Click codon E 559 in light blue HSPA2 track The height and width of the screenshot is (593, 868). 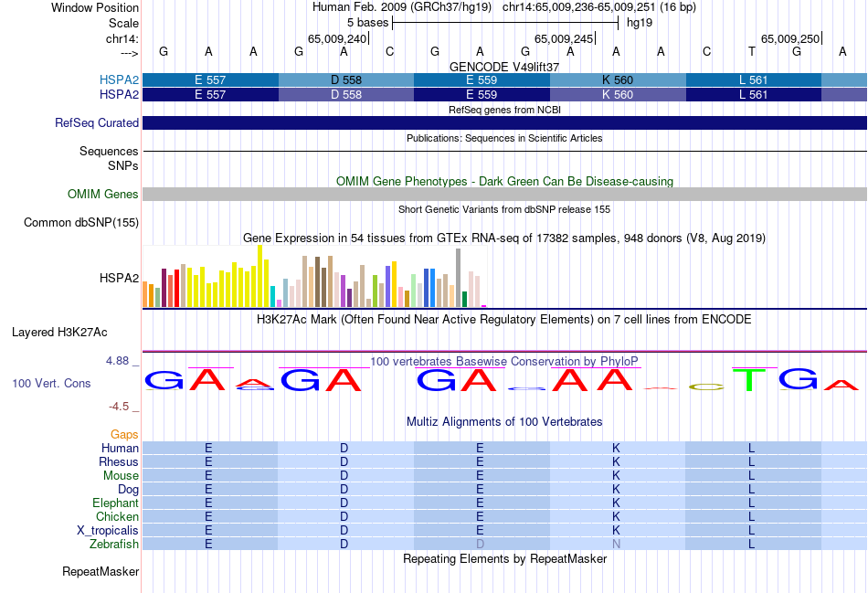tap(482, 79)
